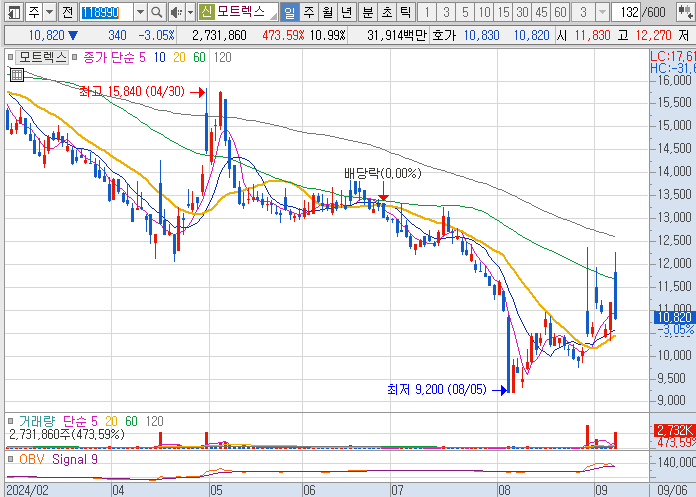Screen dimensions: 696x497
Task: Click the stock code input 118990
Action: coord(107,12)
